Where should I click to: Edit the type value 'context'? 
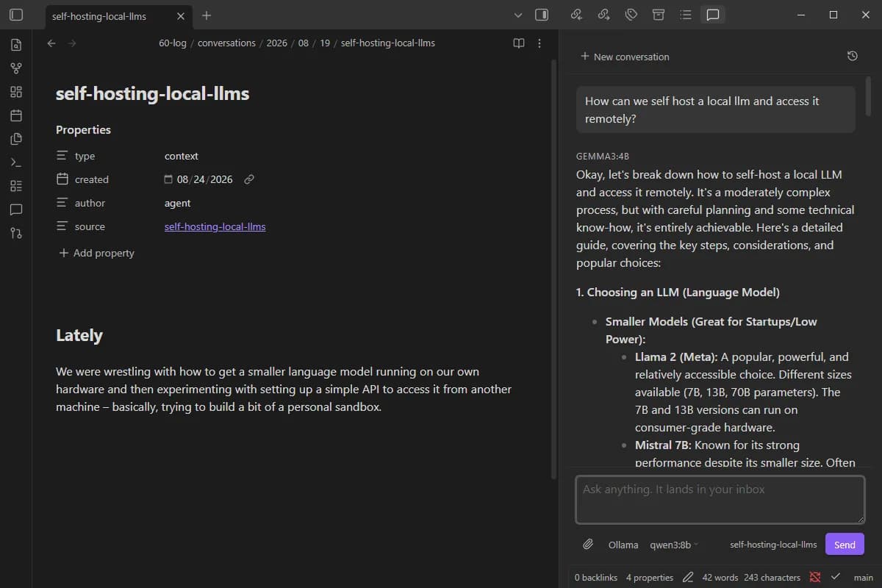[182, 156]
